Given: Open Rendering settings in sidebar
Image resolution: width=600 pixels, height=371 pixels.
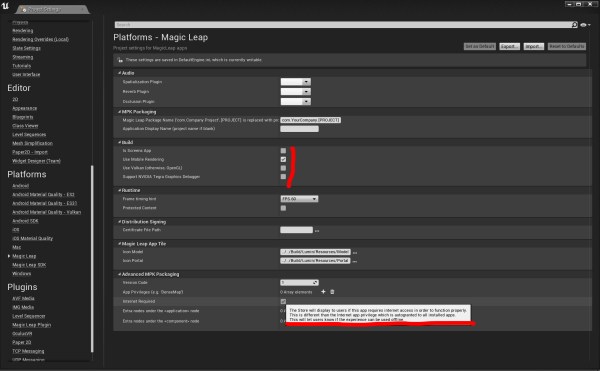Looking at the screenshot, I should (x=23, y=31).
